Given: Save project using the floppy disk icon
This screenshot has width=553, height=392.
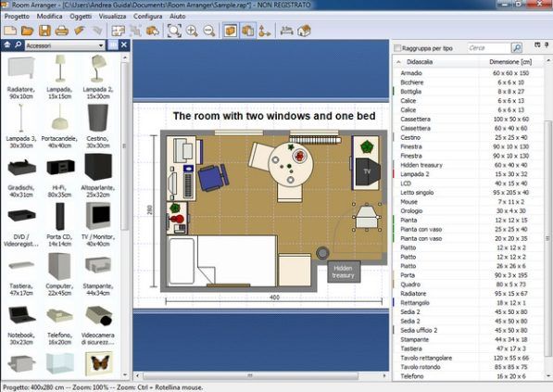Looking at the screenshot, I should (x=44, y=31).
